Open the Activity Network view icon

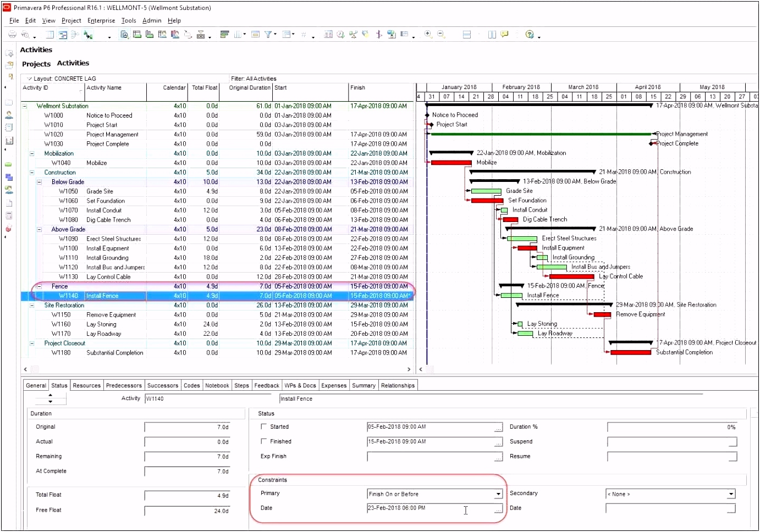click(x=75, y=35)
